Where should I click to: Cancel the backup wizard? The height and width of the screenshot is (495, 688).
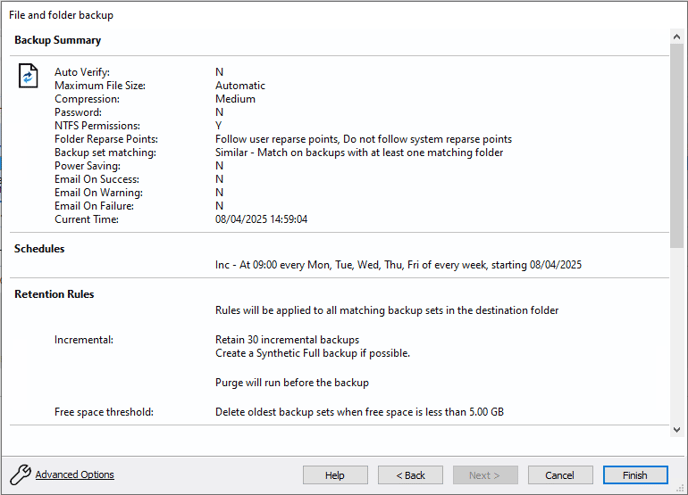(560, 475)
